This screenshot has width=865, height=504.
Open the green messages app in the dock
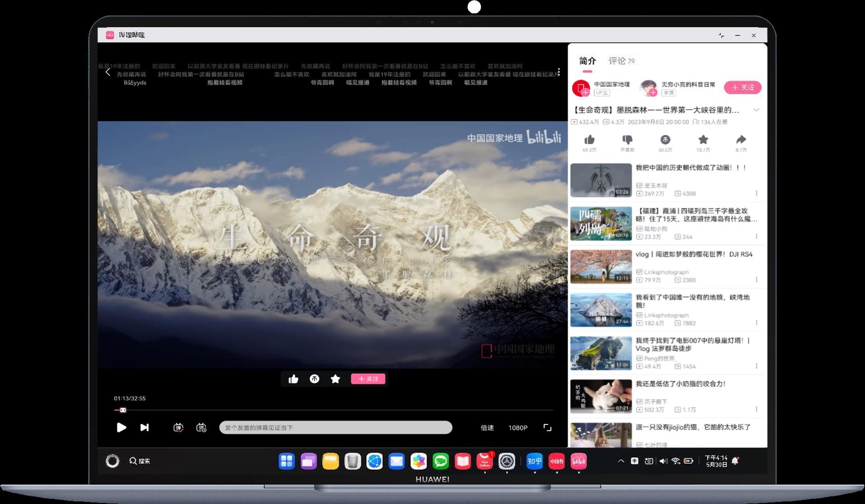(x=441, y=461)
